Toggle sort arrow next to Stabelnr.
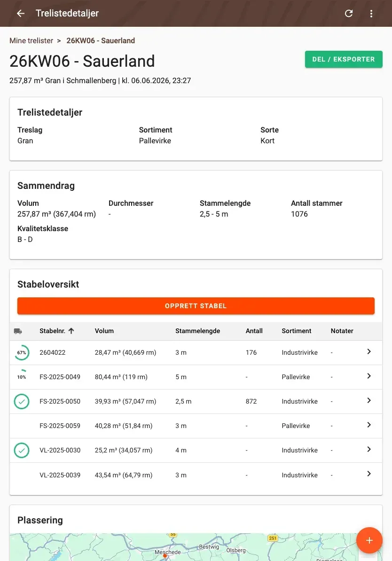 pyautogui.click(x=71, y=331)
